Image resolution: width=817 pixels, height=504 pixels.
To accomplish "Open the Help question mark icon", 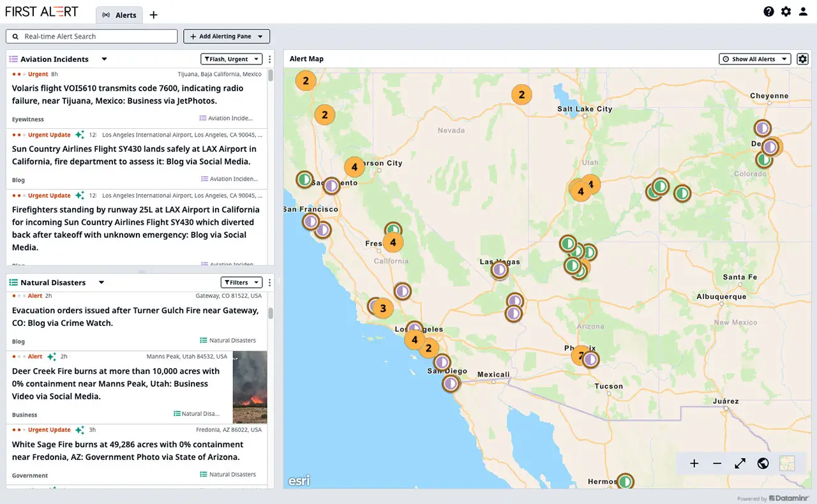I will pyautogui.click(x=768, y=11).
